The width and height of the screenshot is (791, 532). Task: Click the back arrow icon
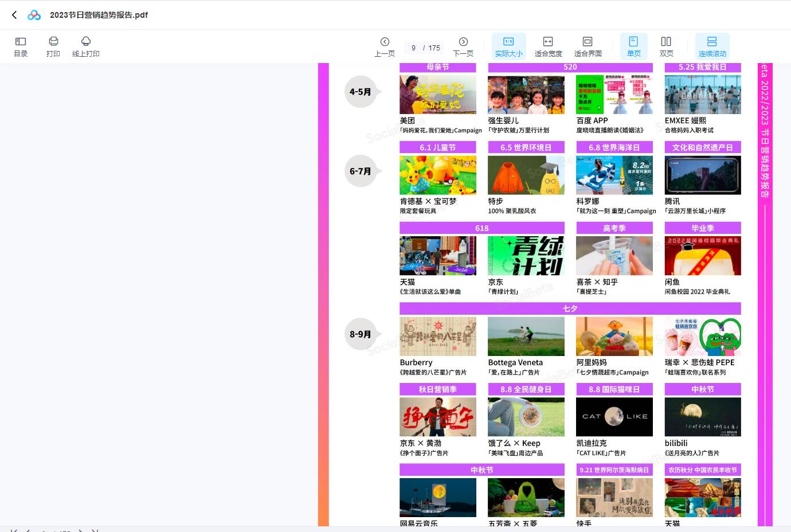14,15
